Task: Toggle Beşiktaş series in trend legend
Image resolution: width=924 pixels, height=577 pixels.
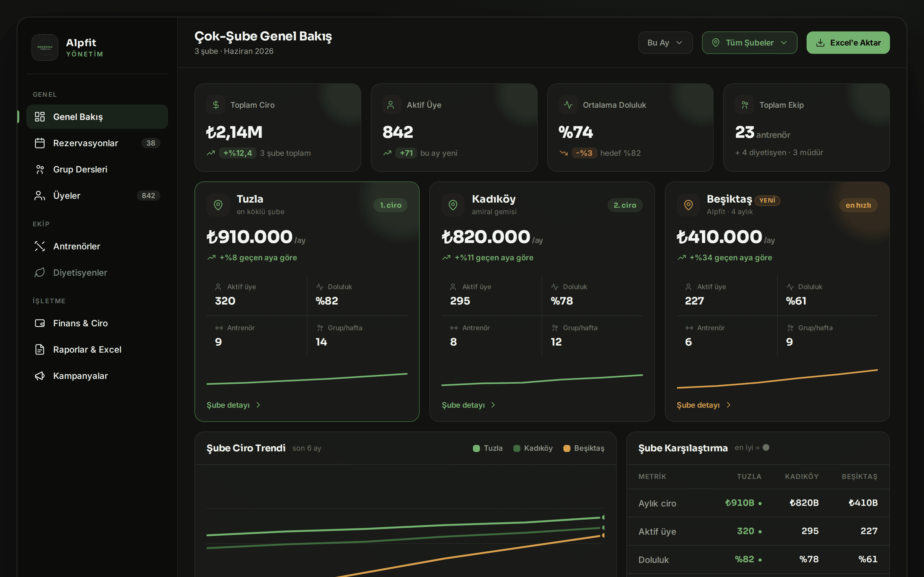Action: click(x=584, y=448)
